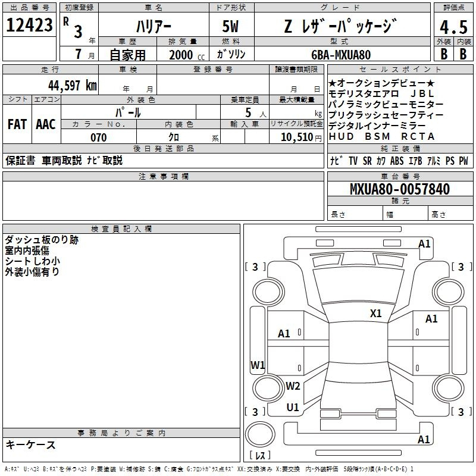Select the exterior color パール
Viewport: 476px width, 476px height.
[128, 112]
